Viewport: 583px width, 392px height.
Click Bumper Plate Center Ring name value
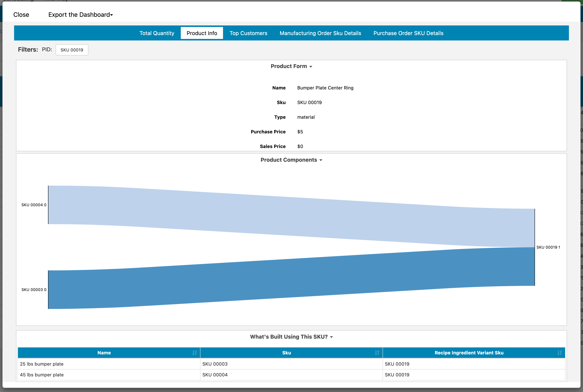point(325,88)
